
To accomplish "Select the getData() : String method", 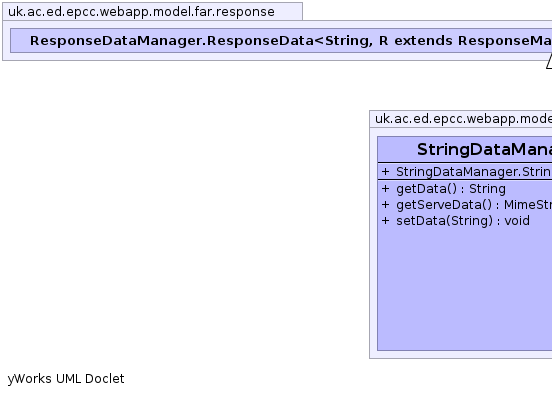I will (x=451, y=189).
